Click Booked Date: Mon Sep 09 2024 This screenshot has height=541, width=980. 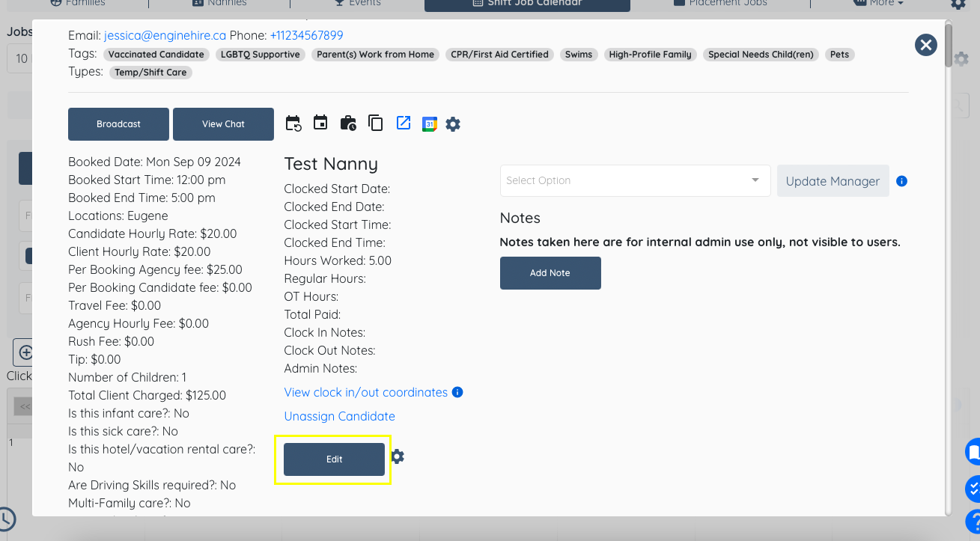pyautogui.click(x=154, y=162)
